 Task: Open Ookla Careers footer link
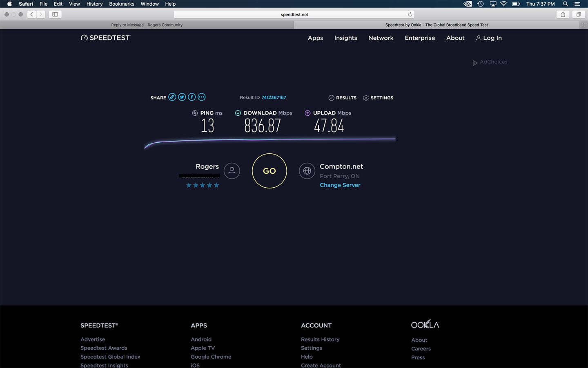tap(421, 349)
